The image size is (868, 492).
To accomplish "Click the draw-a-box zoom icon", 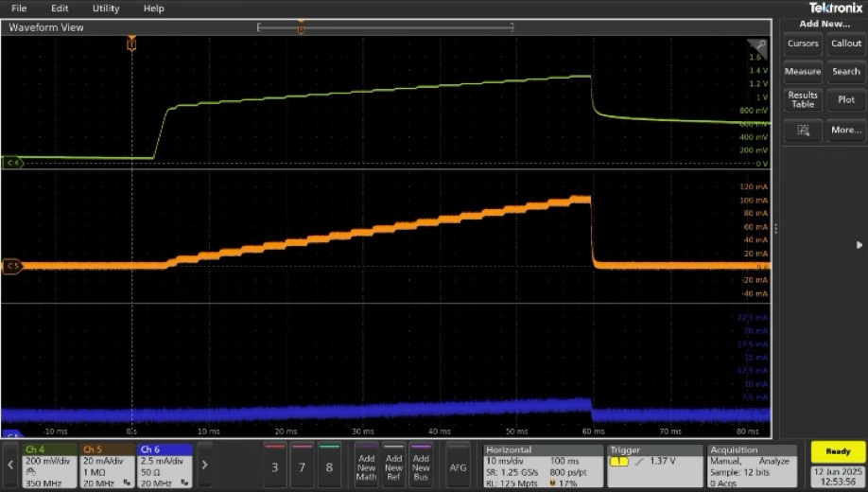I will click(803, 132).
